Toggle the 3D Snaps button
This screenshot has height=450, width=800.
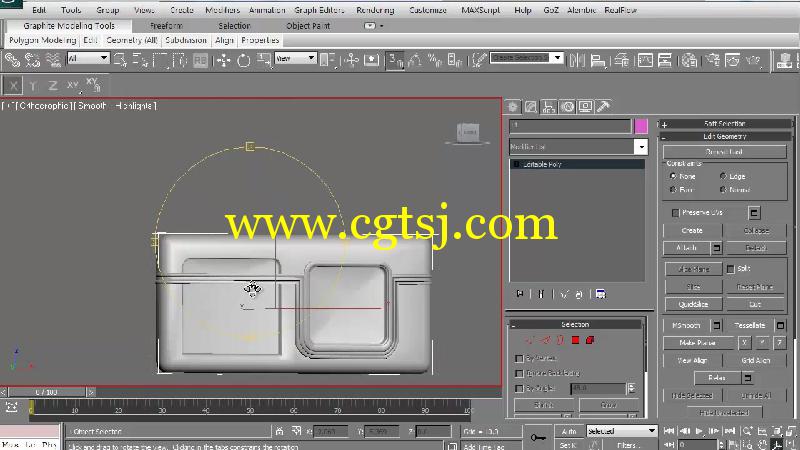pyautogui.click(x=395, y=61)
